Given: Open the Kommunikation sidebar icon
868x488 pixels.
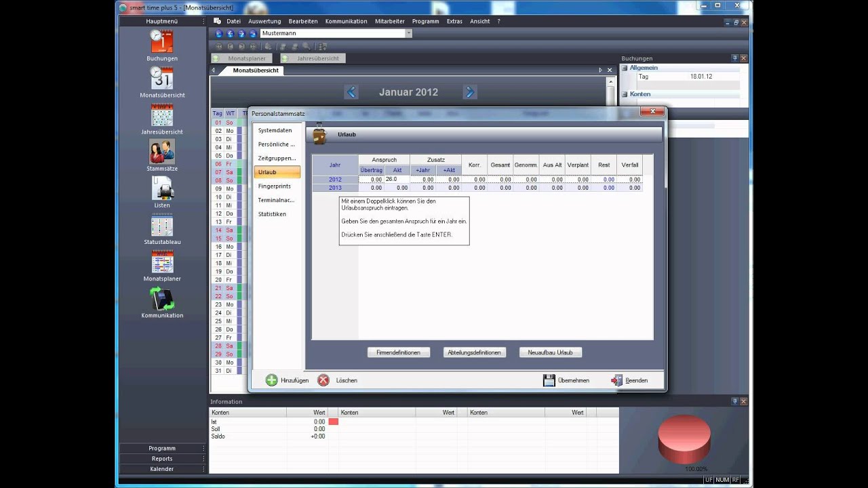Looking at the screenshot, I should 161,298.
